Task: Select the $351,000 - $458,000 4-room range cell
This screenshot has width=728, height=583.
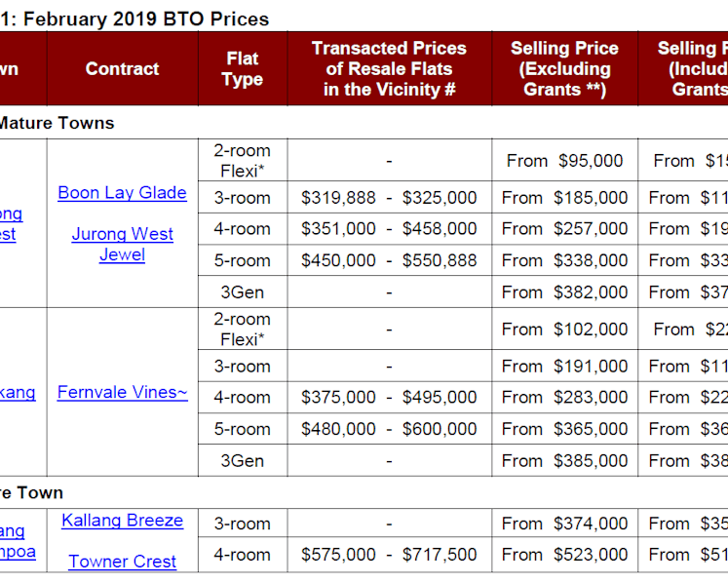Action: pyautogui.click(x=389, y=229)
